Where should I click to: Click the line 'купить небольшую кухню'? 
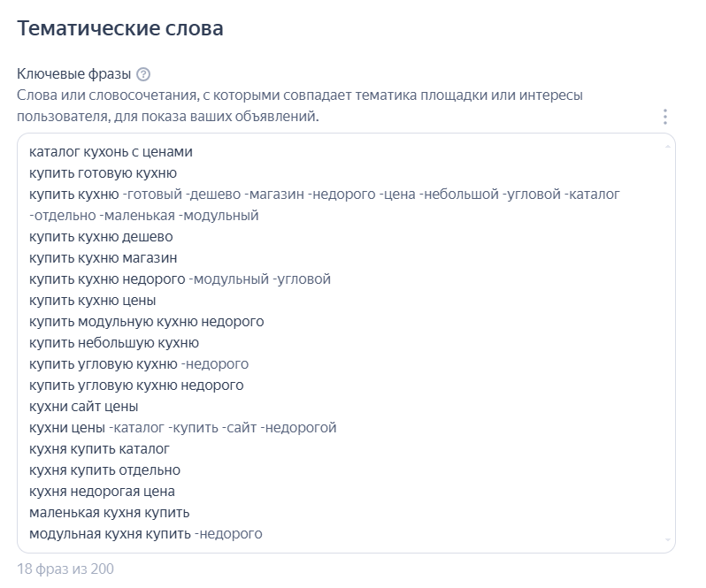point(114,343)
